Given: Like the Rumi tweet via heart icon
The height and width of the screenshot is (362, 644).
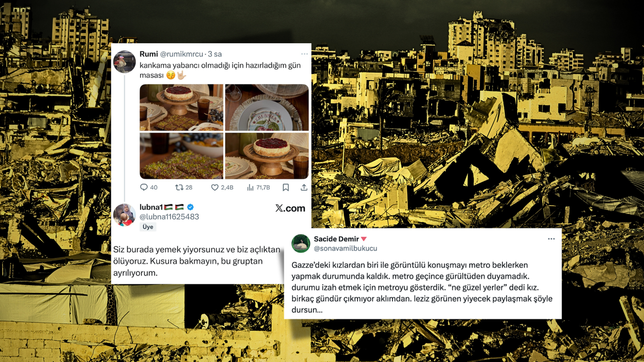Looking at the screenshot, I should (x=214, y=187).
